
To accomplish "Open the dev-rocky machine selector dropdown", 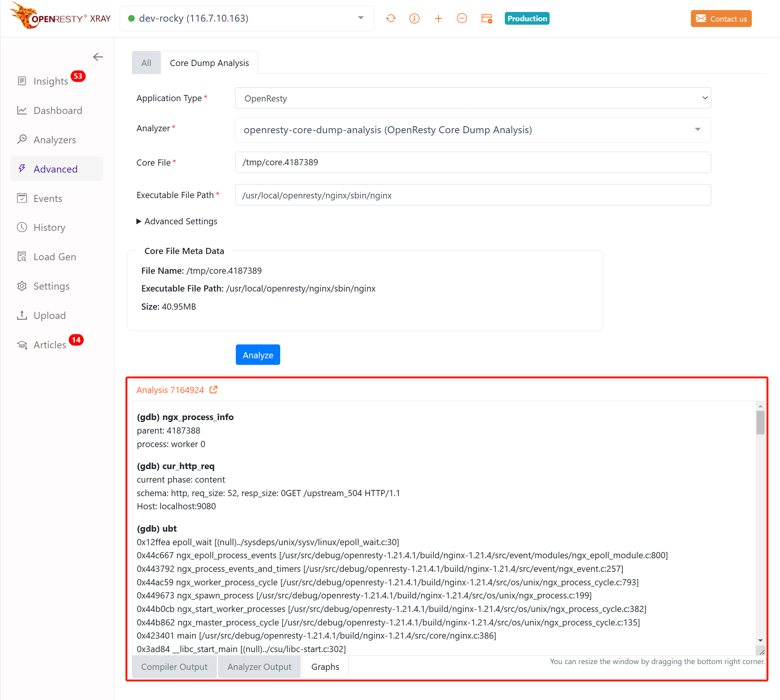I will (247, 19).
